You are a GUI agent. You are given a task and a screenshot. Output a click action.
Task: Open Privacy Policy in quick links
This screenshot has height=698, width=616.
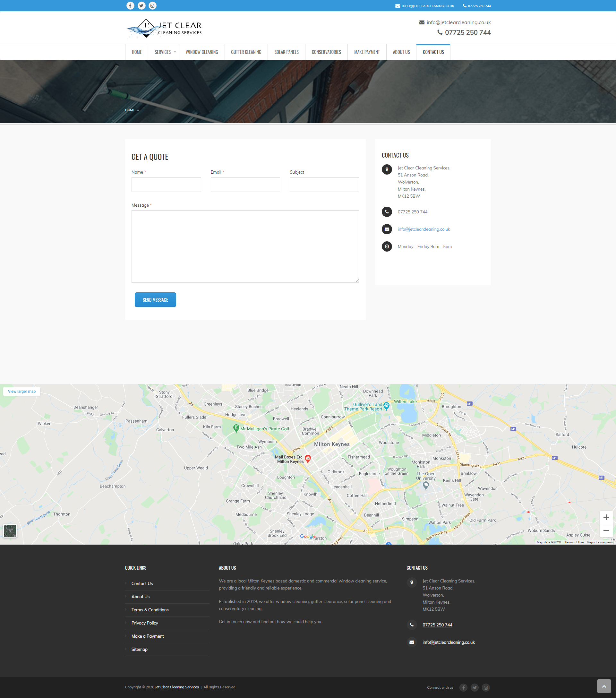144,623
